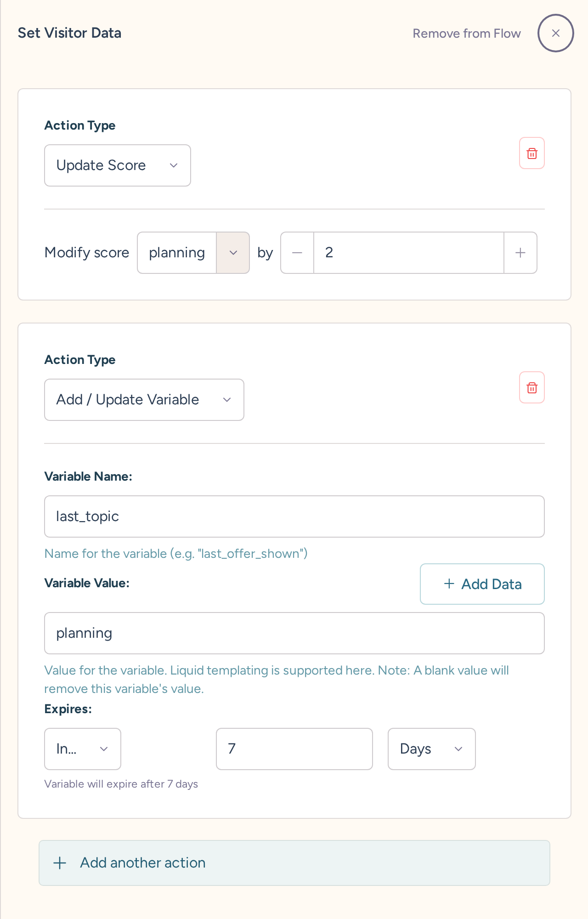Click the Add Data button
588x919 pixels.
pyautogui.click(x=482, y=584)
